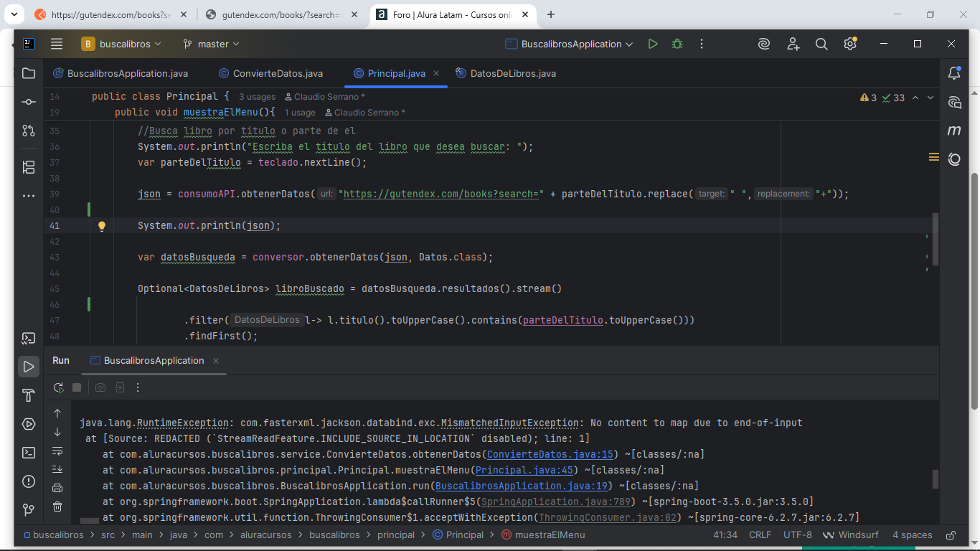Switch to BuscalibrosApplication.java editor tab
This screenshot has height=551, width=980.
[121, 73]
